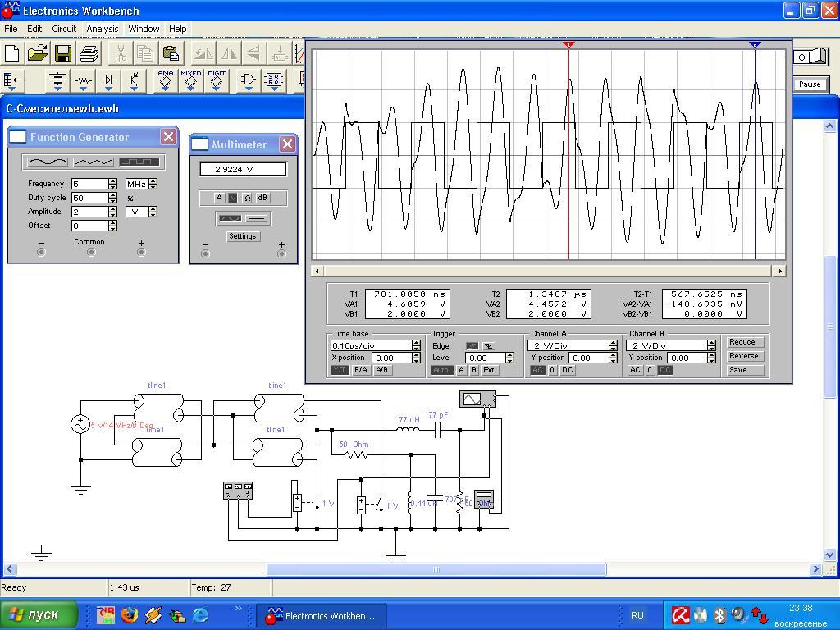Adjust Time base 0.10µs/div spinner

tap(416, 345)
